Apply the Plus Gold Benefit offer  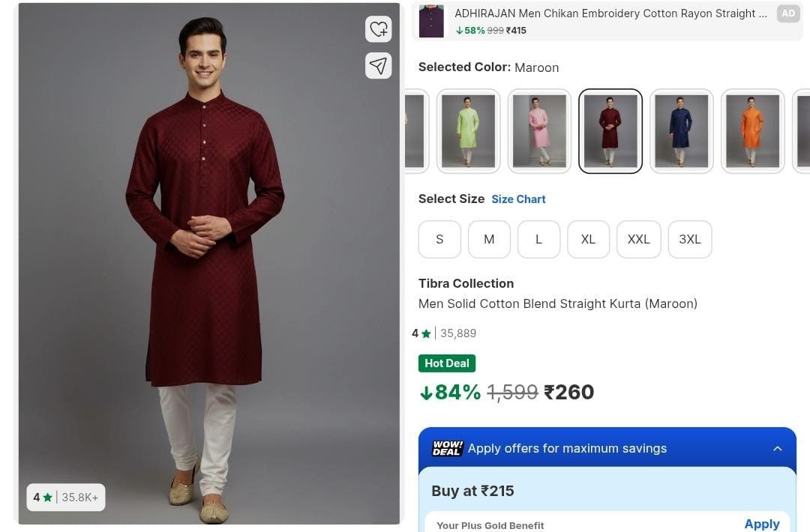coord(762,524)
